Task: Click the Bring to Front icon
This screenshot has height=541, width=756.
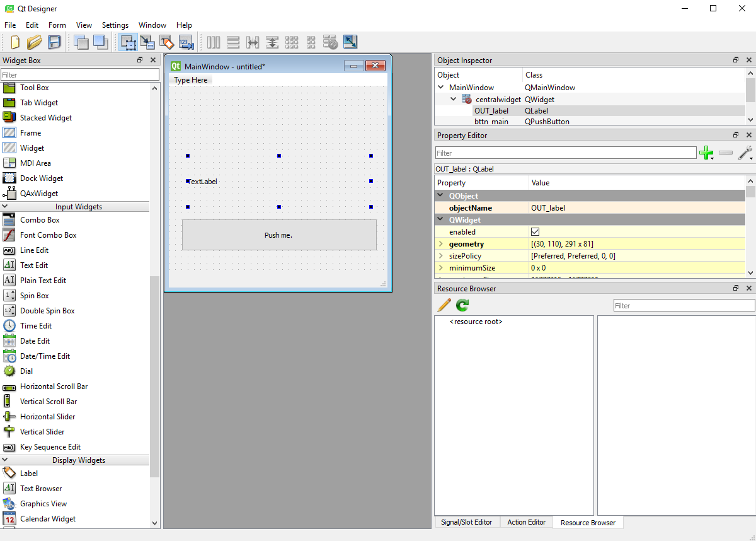Action: click(x=100, y=42)
